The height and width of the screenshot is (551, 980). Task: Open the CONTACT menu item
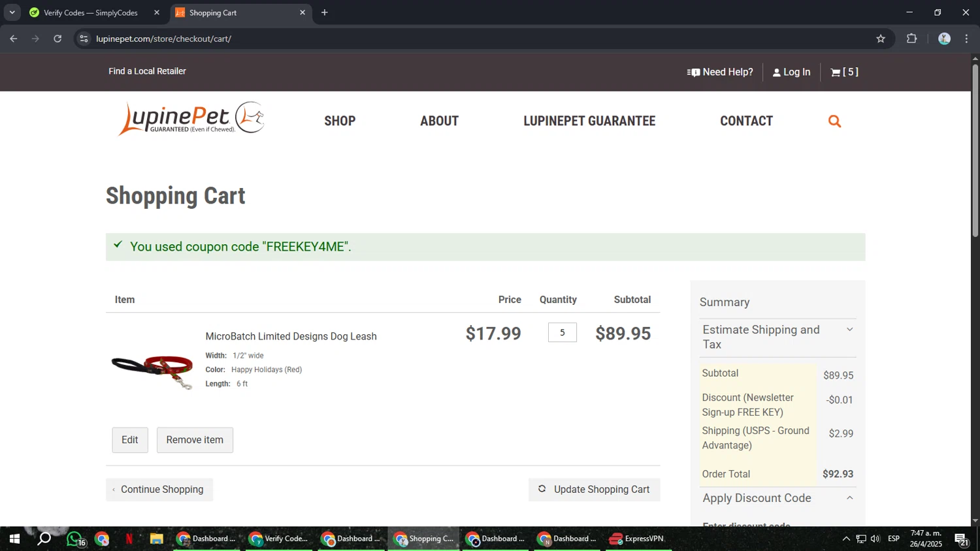(746, 121)
